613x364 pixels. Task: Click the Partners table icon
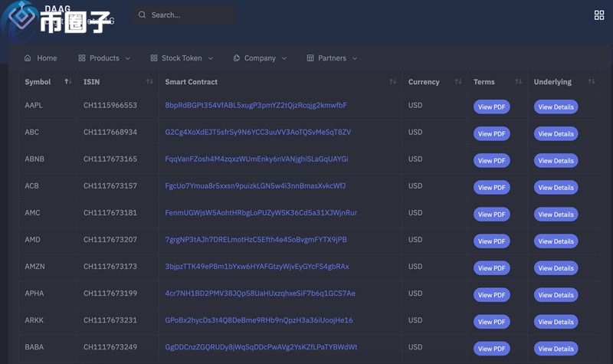(310, 58)
